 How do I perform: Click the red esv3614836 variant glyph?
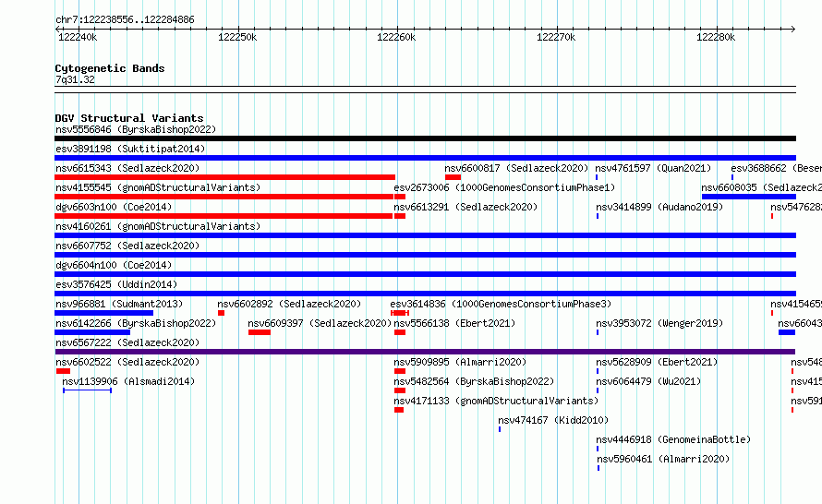click(400, 313)
